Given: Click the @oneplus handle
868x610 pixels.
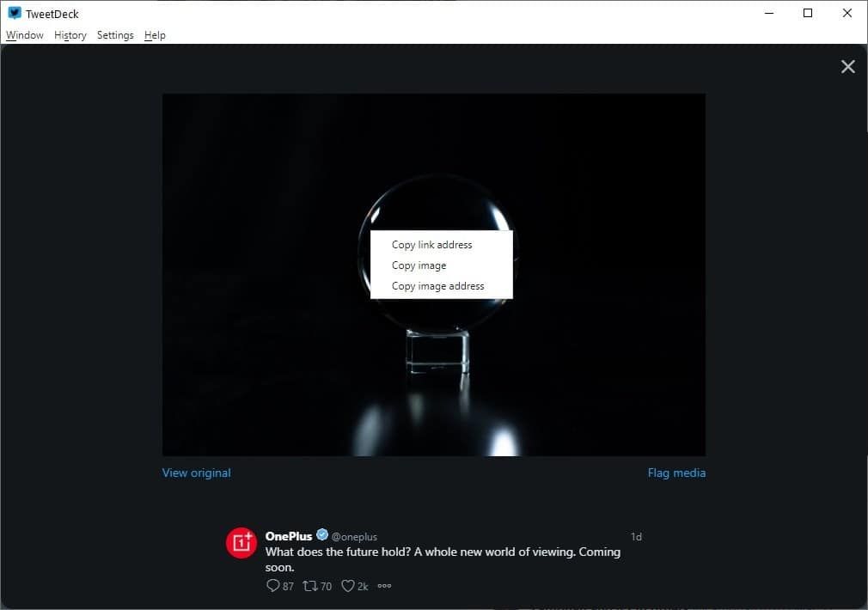Looking at the screenshot, I should click(354, 537).
